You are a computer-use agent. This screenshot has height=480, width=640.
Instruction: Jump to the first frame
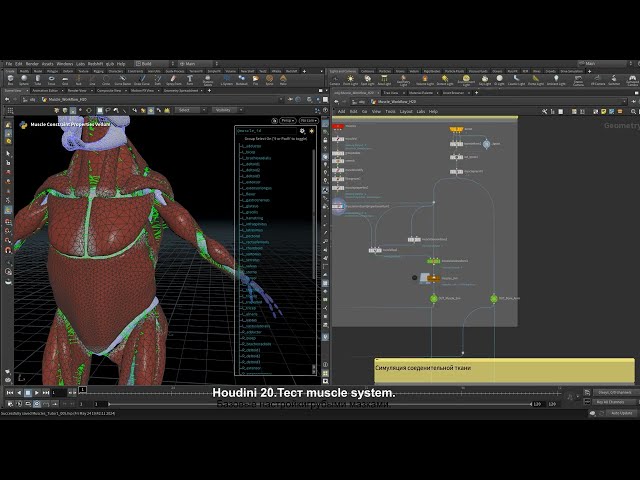click(x=10, y=393)
